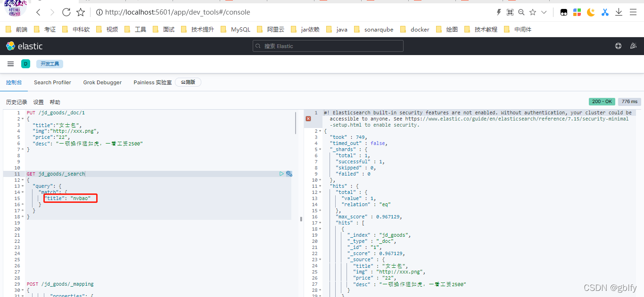Click the red warning icon in response gutter
644x297 pixels.
[308, 119]
